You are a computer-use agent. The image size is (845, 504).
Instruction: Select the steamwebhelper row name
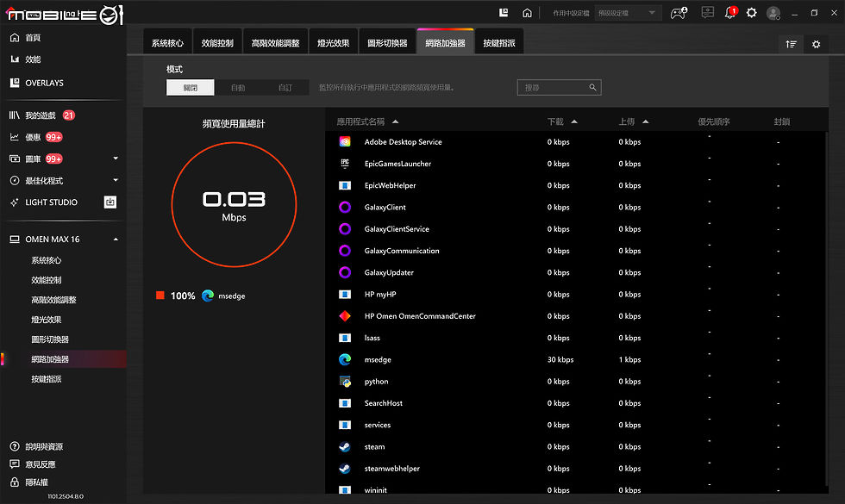click(x=391, y=469)
